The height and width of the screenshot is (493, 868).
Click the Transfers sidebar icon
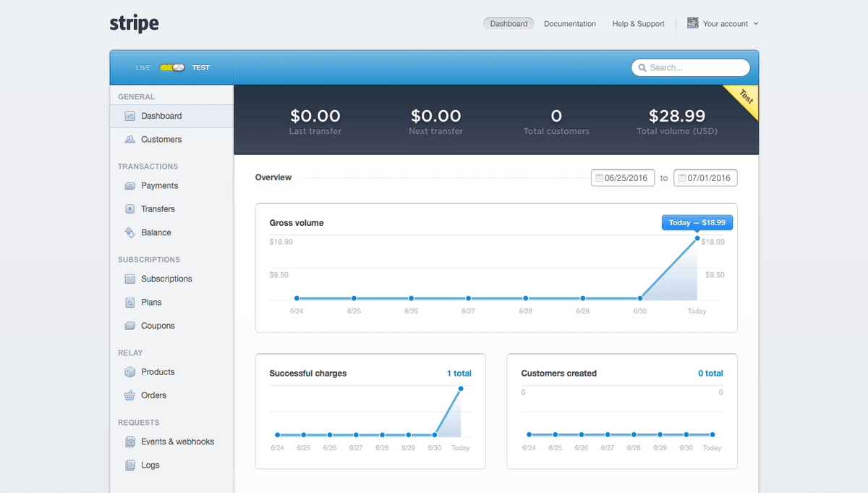tap(130, 209)
